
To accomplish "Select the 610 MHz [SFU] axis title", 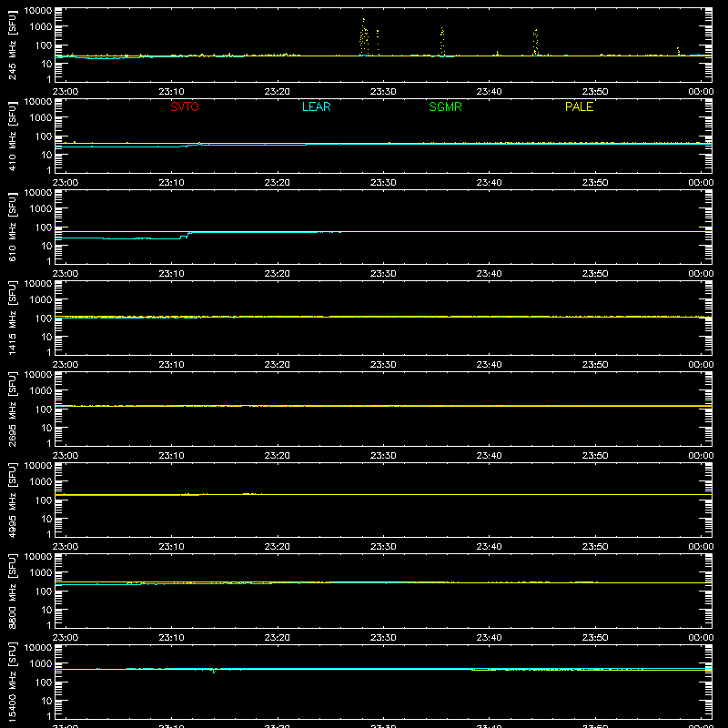I will pyautogui.click(x=12, y=227).
